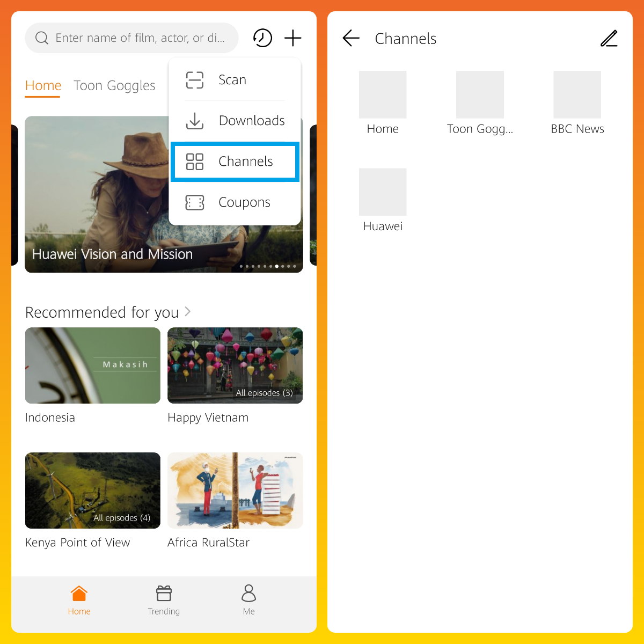Tap the plus icon in top bar
Viewport: 644px width, 644px height.
[293, 38]
